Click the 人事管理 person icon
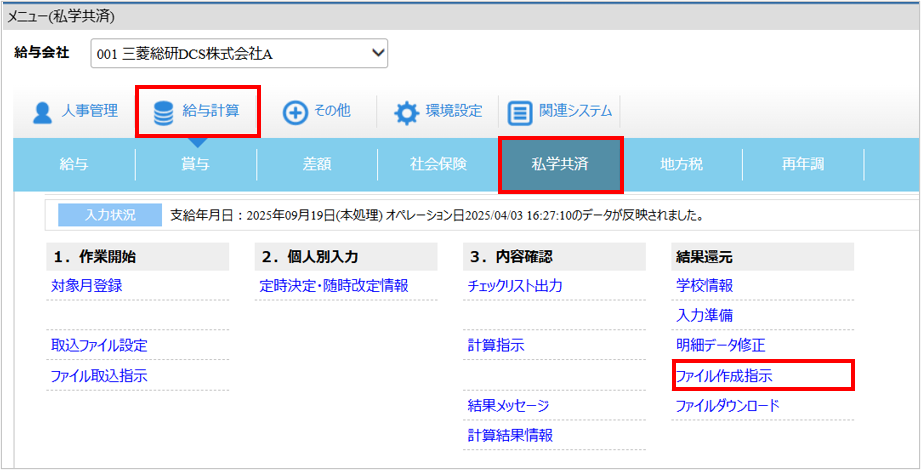This screenshot has height=470, width=921. coord(42,113)
